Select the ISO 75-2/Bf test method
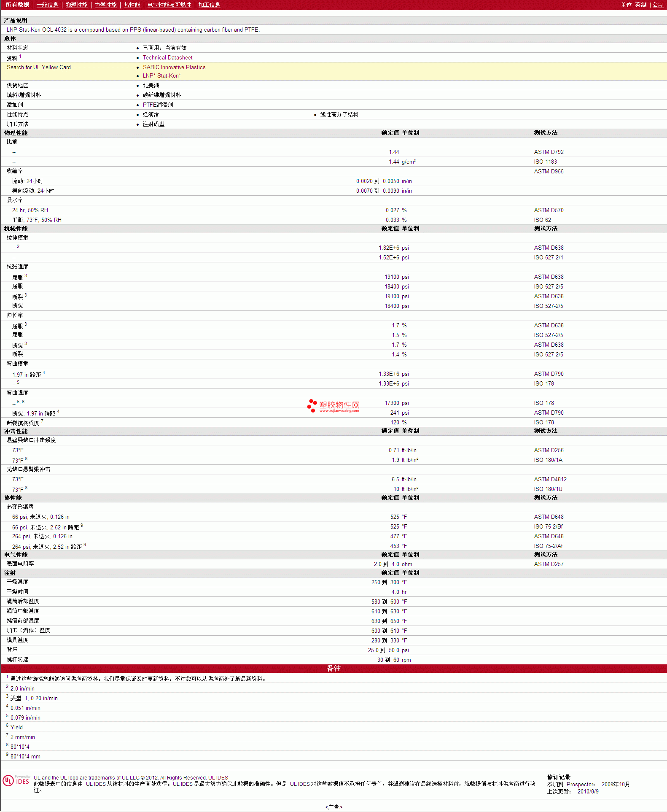 pos(549,527)
